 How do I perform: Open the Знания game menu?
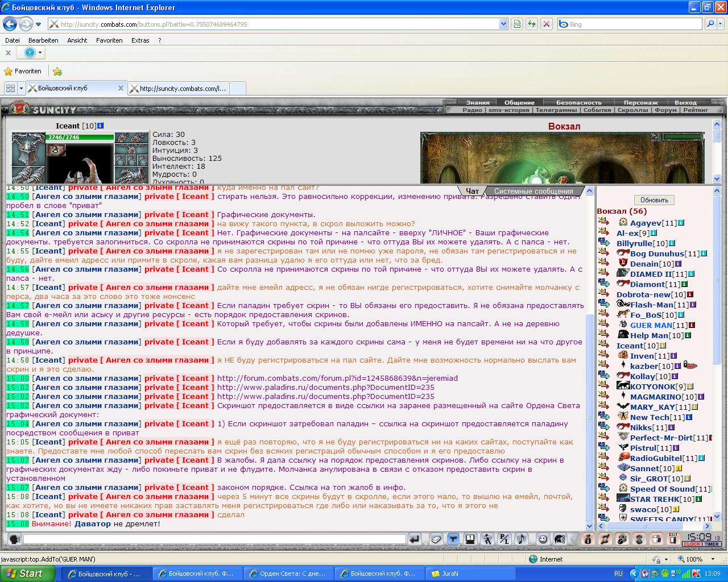478,102
